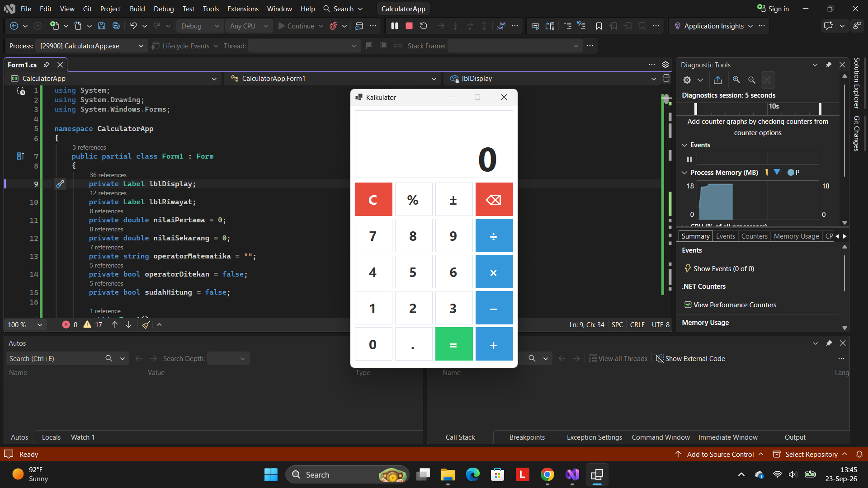The width and height of the screenshot is (868, 488).
Task: Navigate backward in toolbar
Action: coord(14,26)
